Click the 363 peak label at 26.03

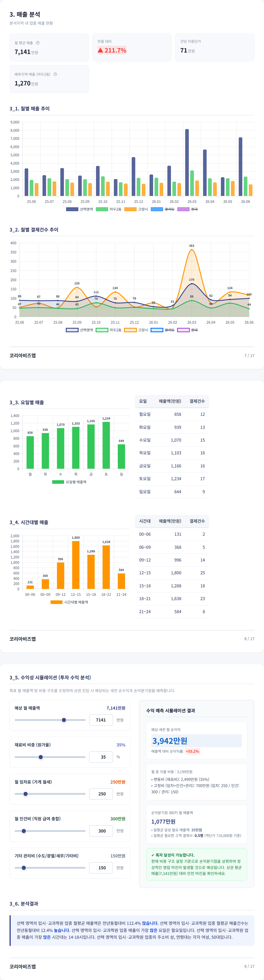(x=192, y=246)
